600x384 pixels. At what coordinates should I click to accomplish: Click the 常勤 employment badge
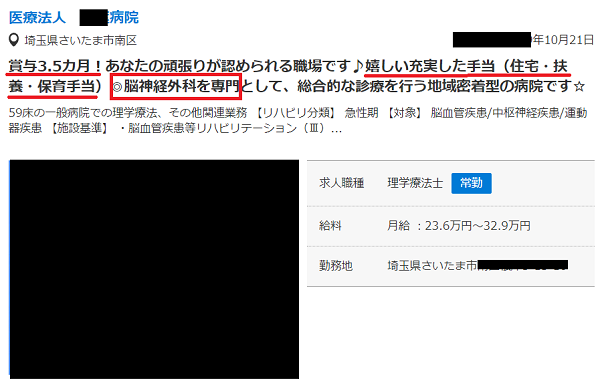click(x=471, y=183)
